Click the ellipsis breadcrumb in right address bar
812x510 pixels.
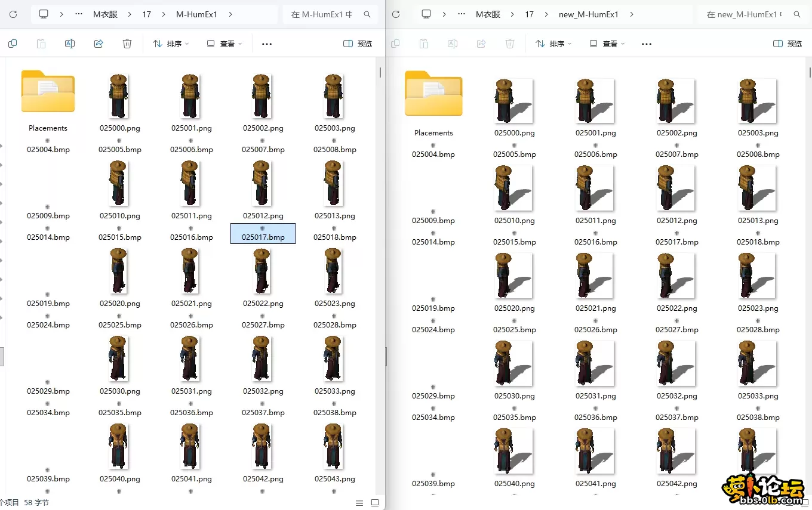(462, 14)
